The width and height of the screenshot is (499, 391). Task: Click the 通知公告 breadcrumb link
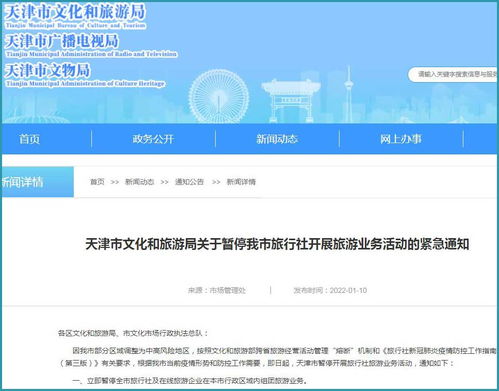189,182
